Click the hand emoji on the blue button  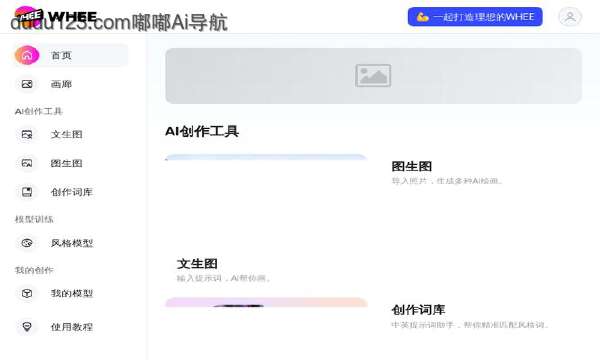click(x=422, y=17)
